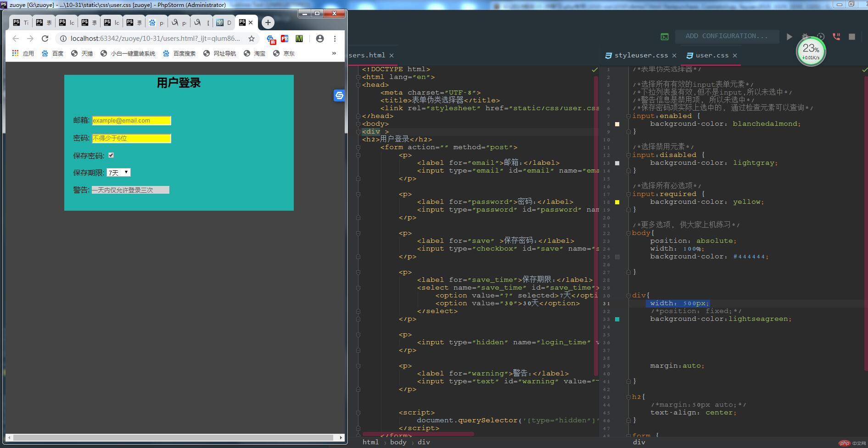Open the apps (应用) bookmark shortcut

pos(23,53)
